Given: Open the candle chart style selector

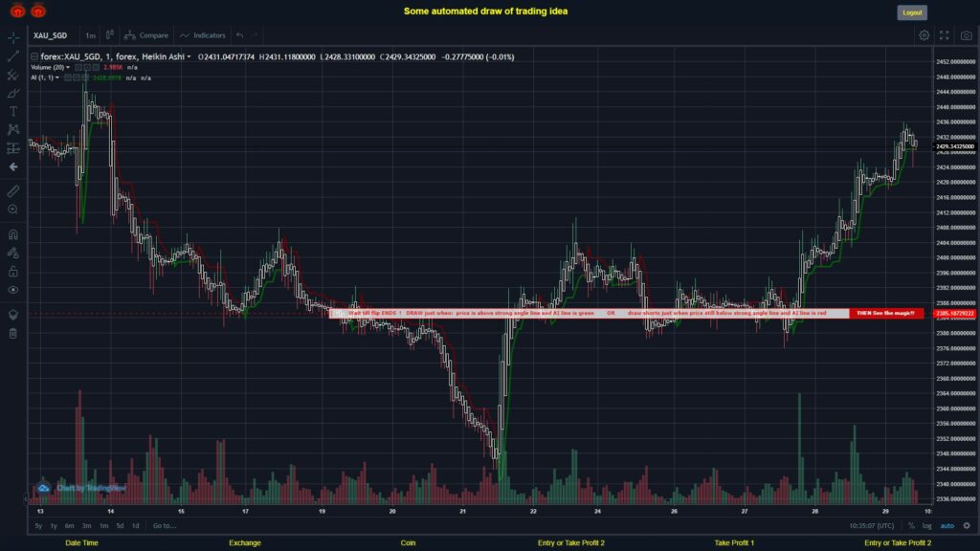Looking at the screenshot, I should pyautogui.click(x=110, y=35).
